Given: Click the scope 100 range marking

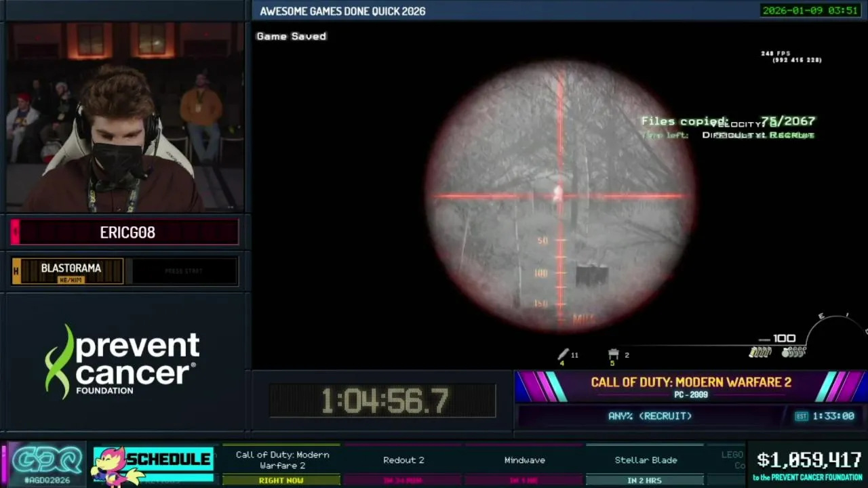Looking at the screenshot, I should coord(541,272).
